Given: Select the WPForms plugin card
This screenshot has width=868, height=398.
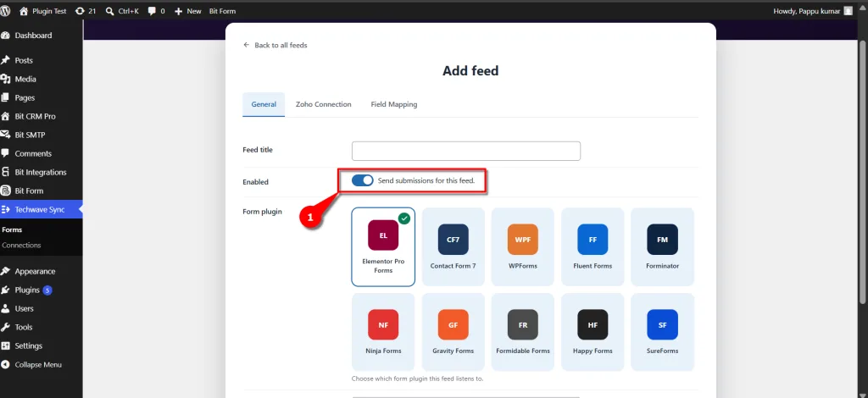Looking at the screenshot, I should (522, 247).
